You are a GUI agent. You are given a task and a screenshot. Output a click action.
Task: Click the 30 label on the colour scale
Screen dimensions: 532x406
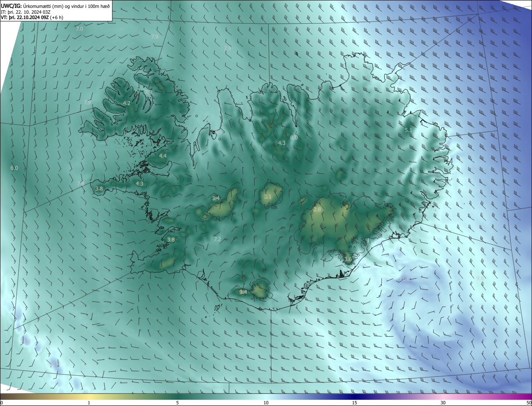coord(443,403)
